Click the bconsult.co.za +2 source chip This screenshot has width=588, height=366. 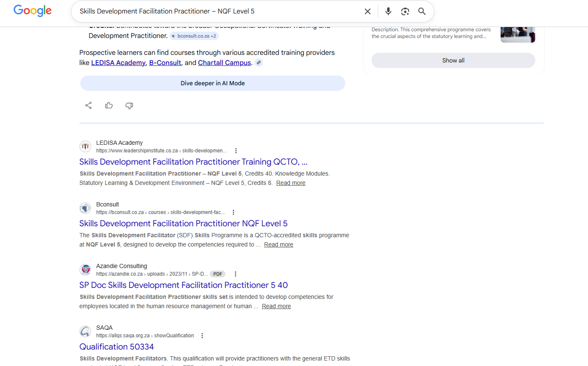click(194, 36)
